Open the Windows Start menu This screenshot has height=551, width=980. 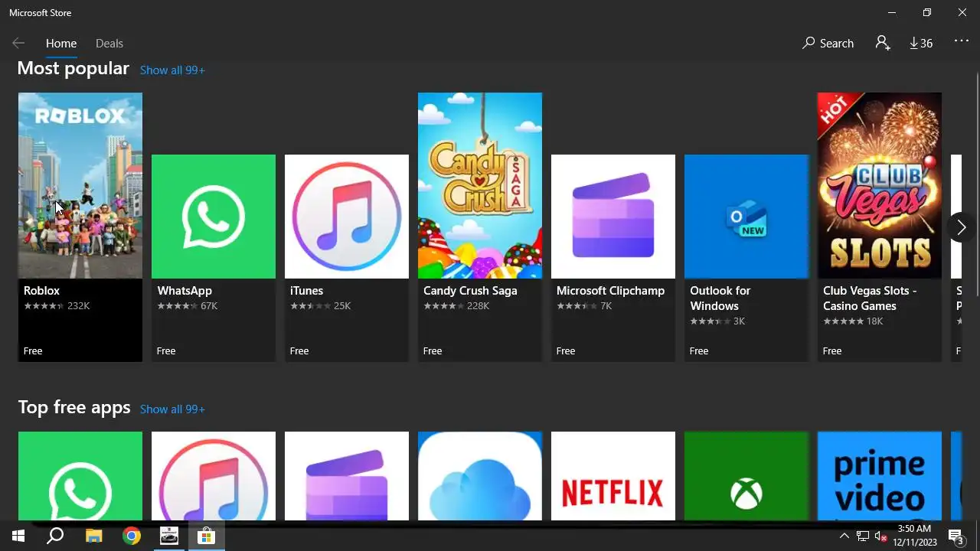[18, 536]
